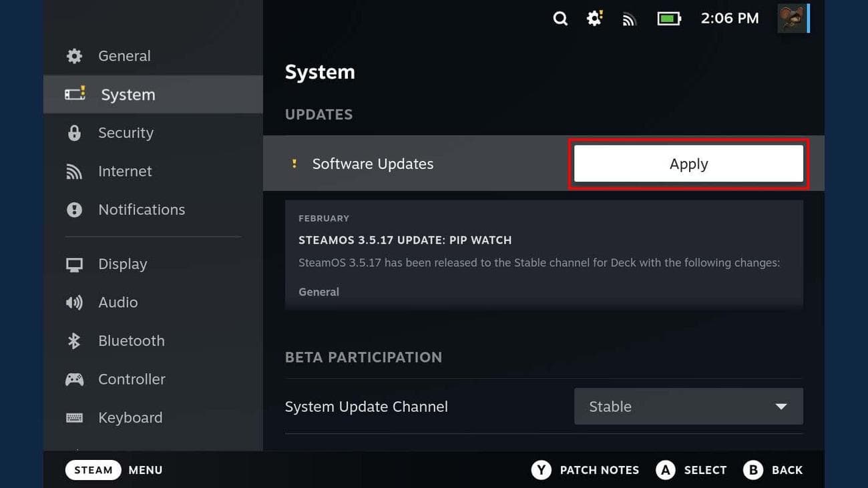Screen dimensions: 868x488
Task: Click the battery level indicator
Action: [x=668, y=19]
